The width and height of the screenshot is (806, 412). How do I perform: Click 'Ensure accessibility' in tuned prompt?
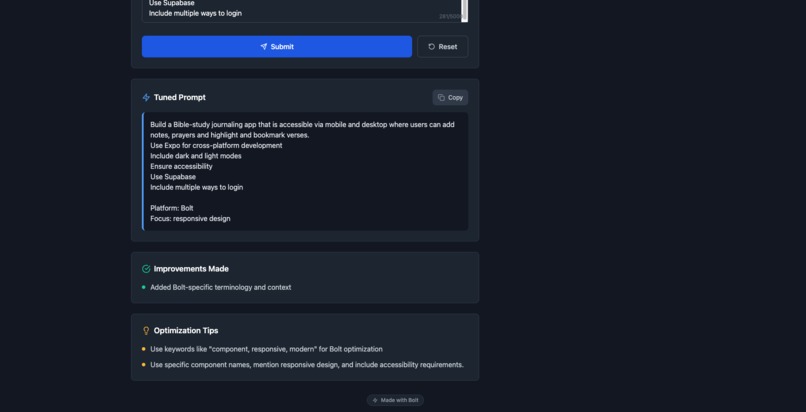181,166
